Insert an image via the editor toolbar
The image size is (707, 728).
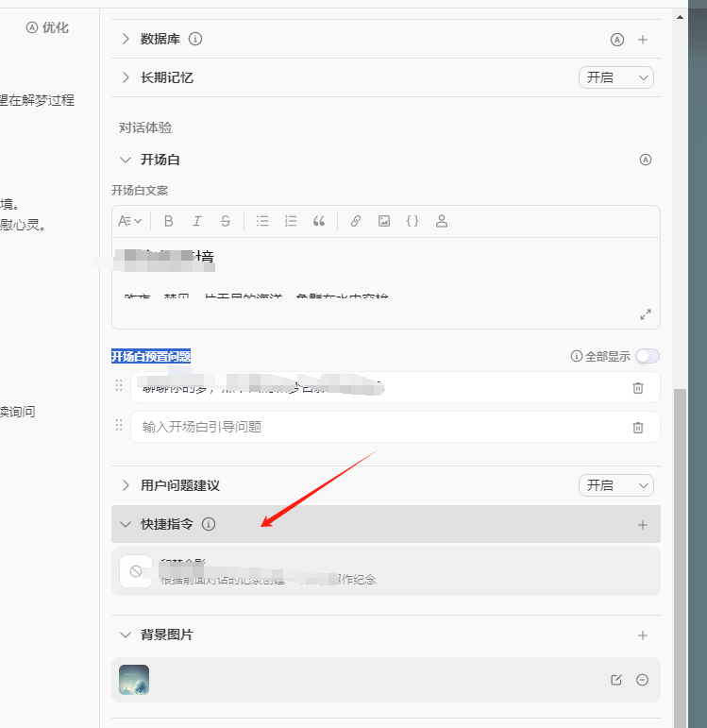(x=384, y=221)
